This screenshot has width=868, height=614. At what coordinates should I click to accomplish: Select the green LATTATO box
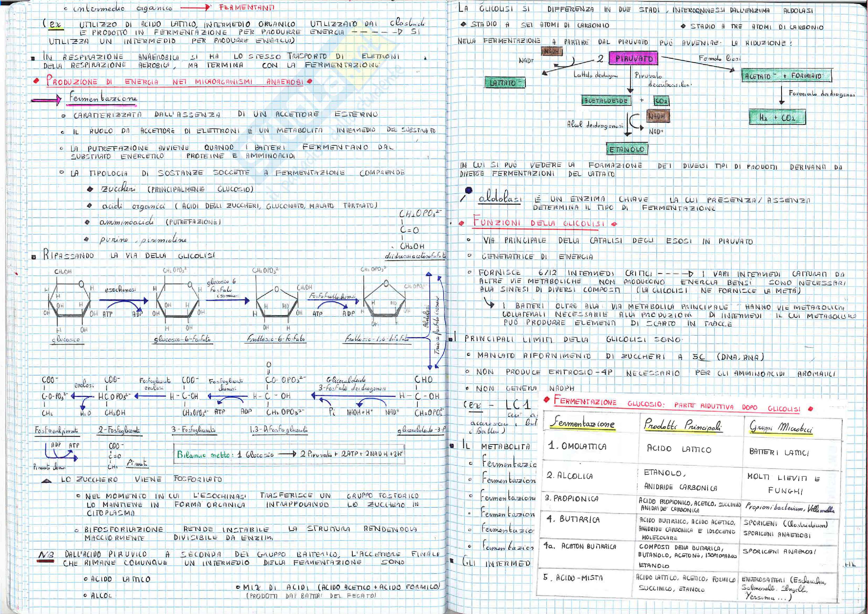click(505, 82)
